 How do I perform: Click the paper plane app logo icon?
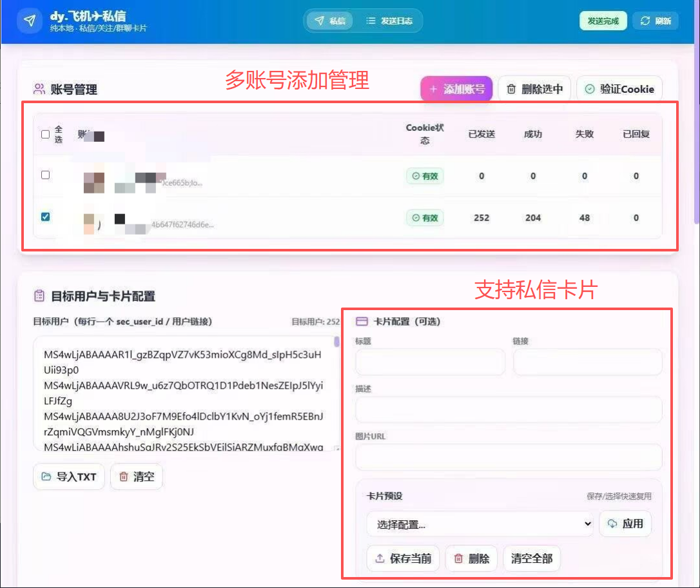click(29, 21)
